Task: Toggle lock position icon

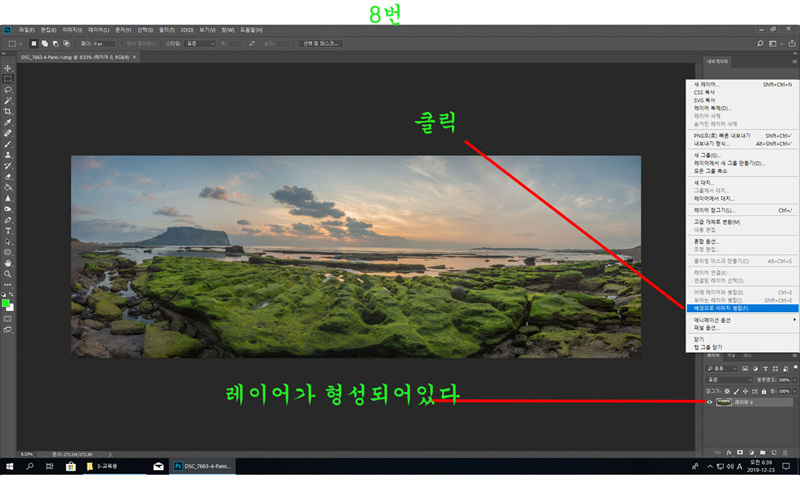Action: (x=745, y=391)
